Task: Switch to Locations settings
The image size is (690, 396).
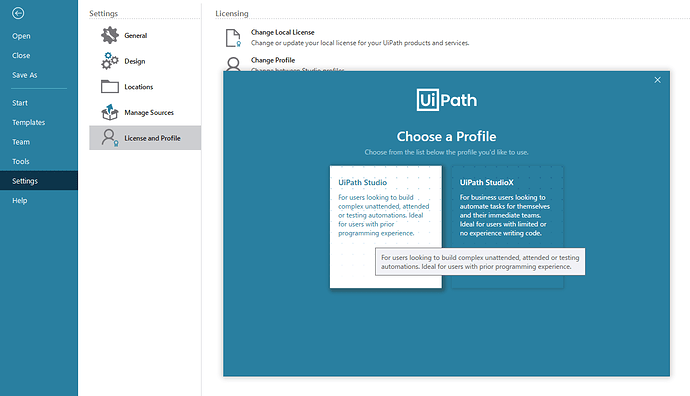Action: (x=145, y=87)
